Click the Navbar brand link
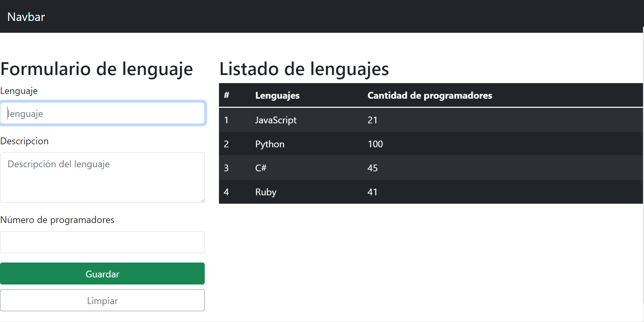This screenshot has width=644, height=322. [26, 17]
